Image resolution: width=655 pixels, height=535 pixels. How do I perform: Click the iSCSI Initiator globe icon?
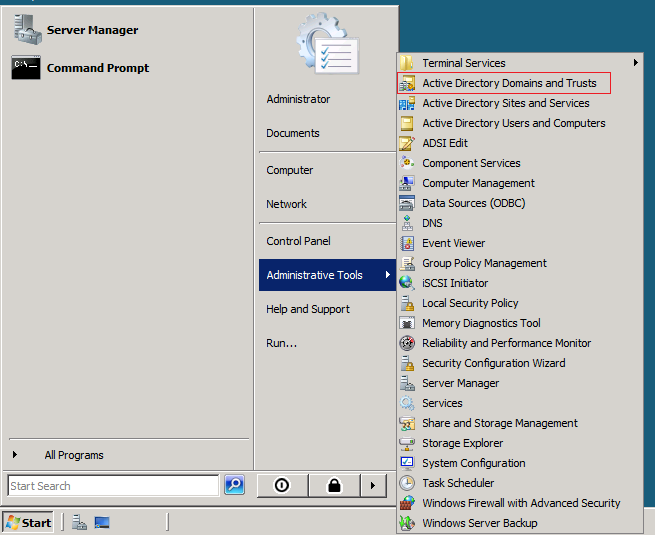tap(407, 283)
